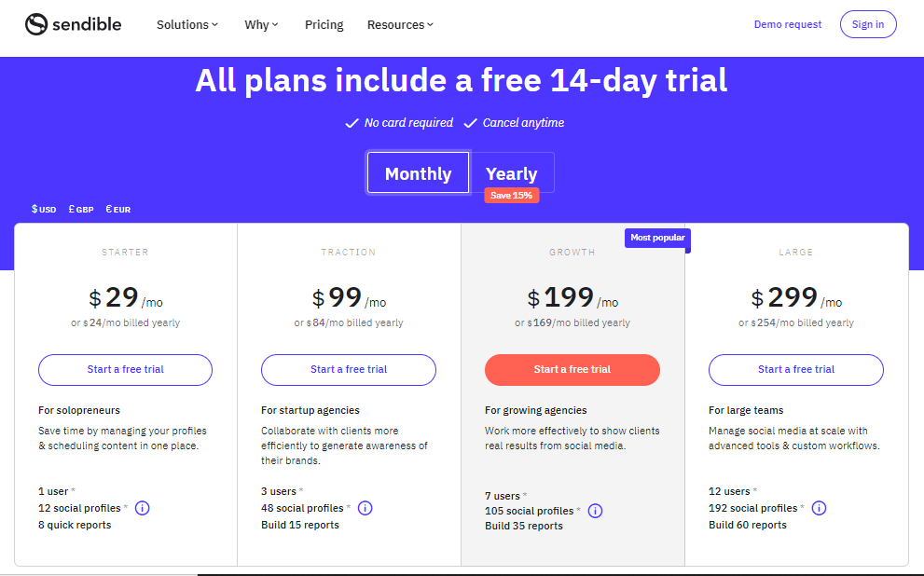Open social profiles info icon in Large plan
This screenshot has height=576, width=924.
[819, 508]
